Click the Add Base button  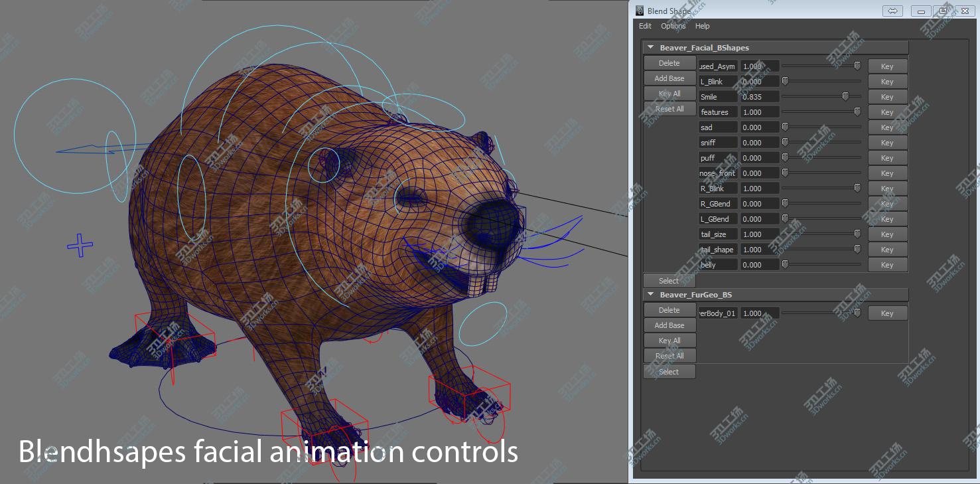point(669,78)
